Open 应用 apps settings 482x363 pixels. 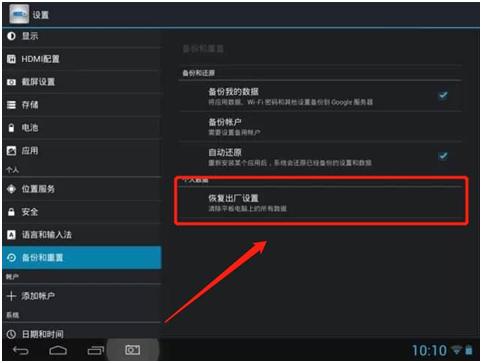click(82, 151)
